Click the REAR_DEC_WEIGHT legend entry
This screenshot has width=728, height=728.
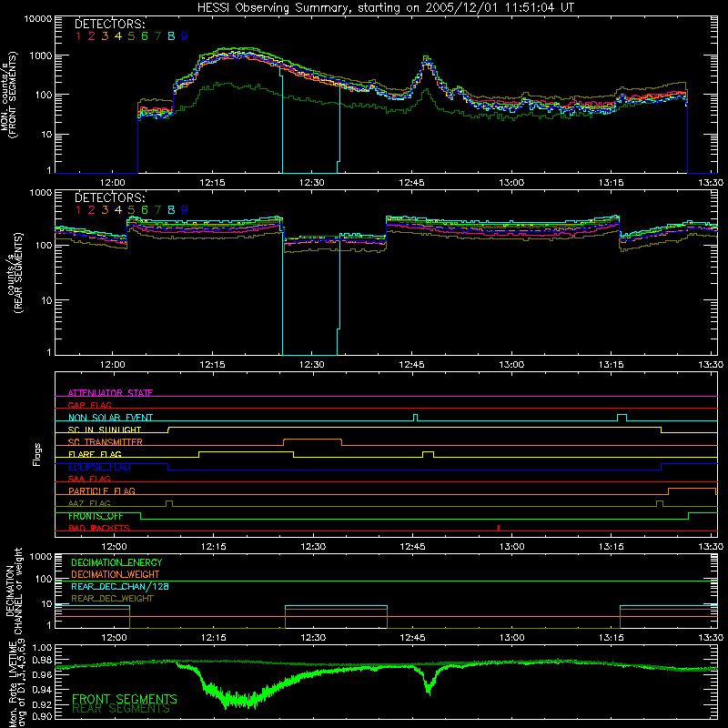coord(112,599)
